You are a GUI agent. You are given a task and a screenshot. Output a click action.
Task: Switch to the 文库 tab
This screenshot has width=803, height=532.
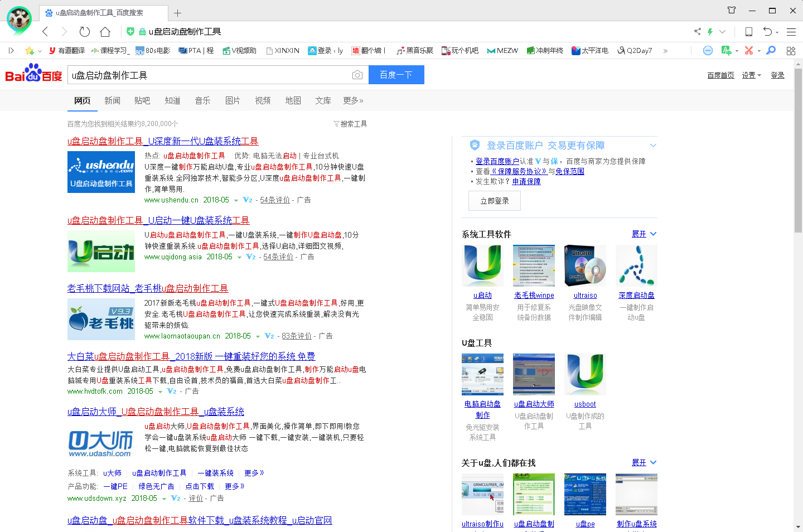(x=323, y=100)
